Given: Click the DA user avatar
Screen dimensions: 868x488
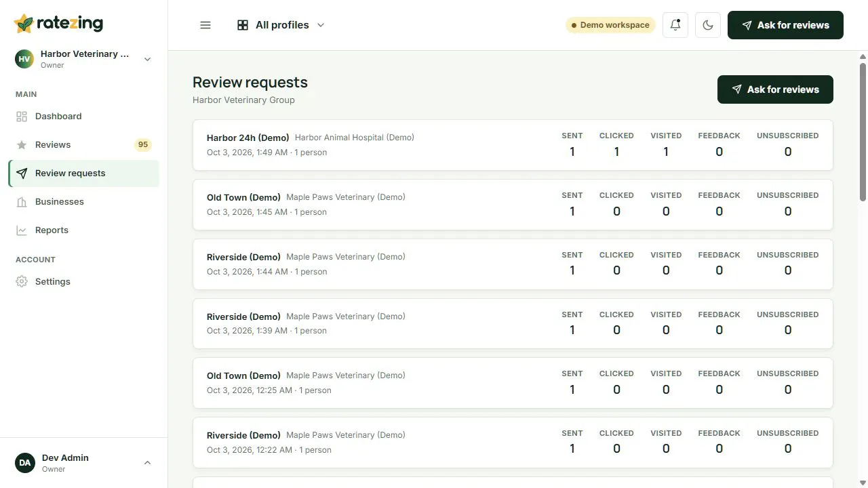Looking at the screenshot, I should tap(25, 463).
